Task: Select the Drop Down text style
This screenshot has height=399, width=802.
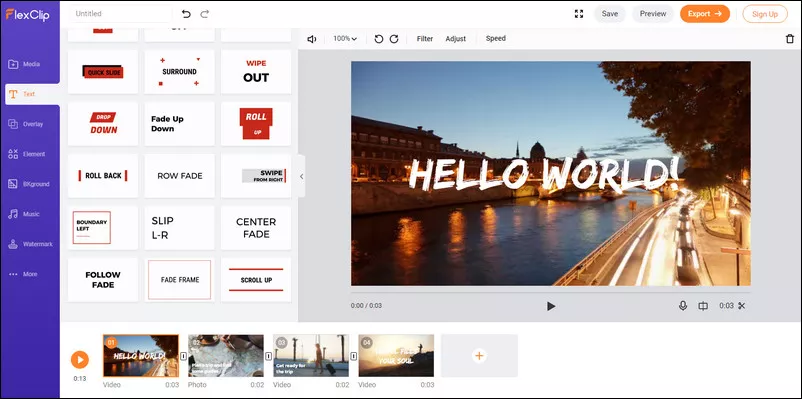Action: tap(103, 124)
